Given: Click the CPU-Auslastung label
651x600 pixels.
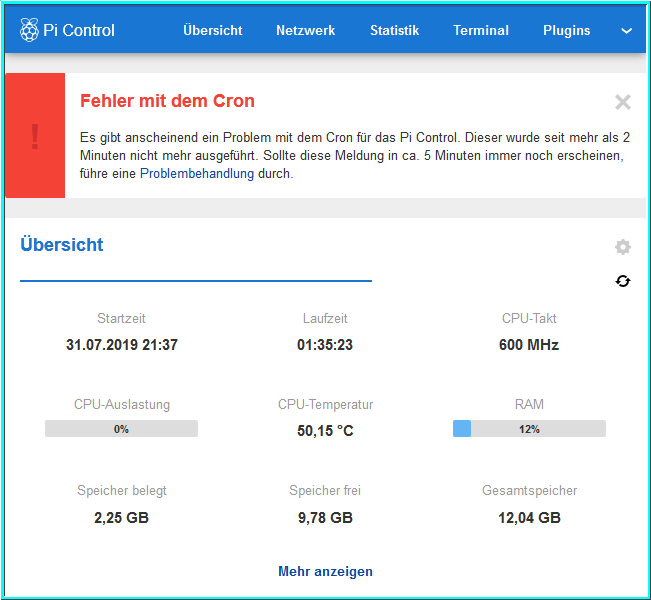Looking at the screenshot, I should click(122, 404).
